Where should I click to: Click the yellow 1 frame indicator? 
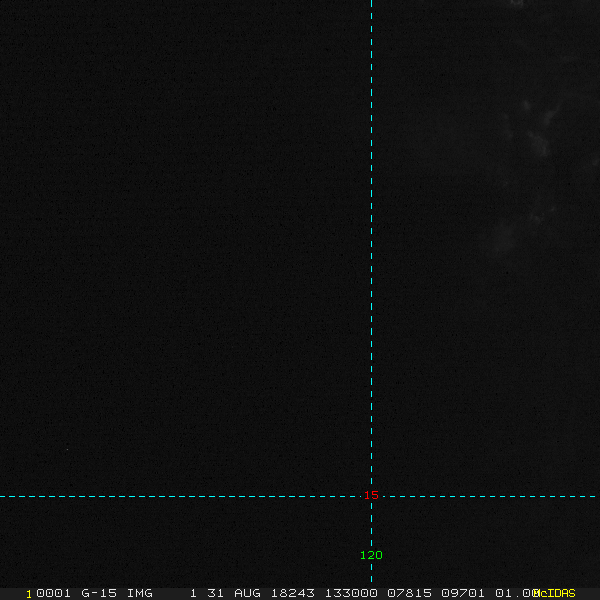point(29,594)
